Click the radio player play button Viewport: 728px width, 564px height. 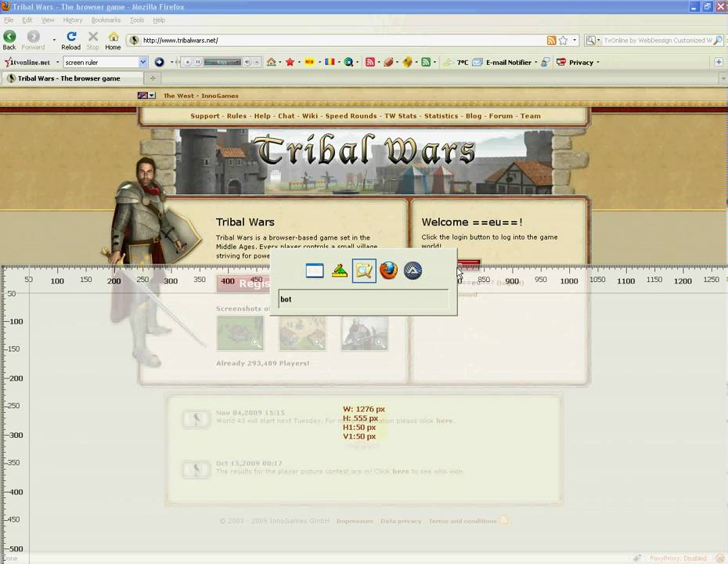(x=188, y=62)
